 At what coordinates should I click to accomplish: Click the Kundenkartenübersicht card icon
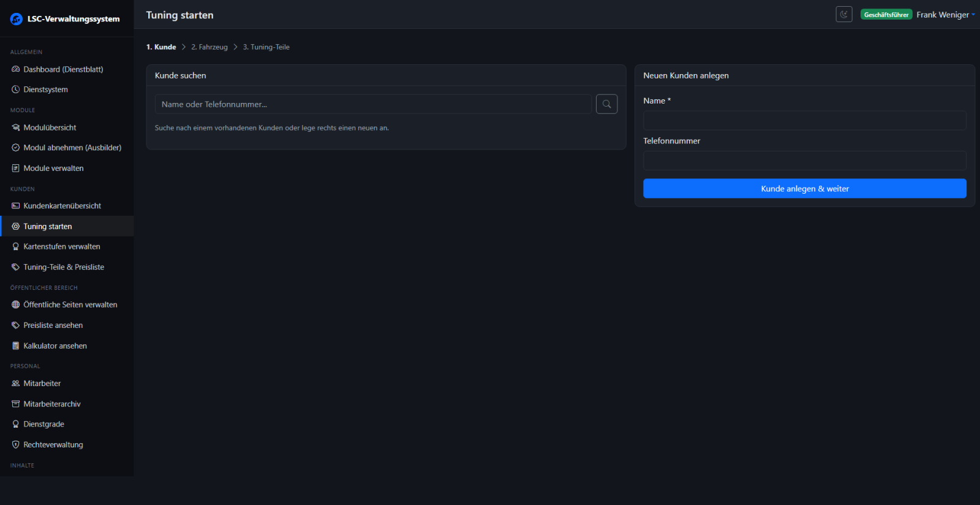(16, 206)
